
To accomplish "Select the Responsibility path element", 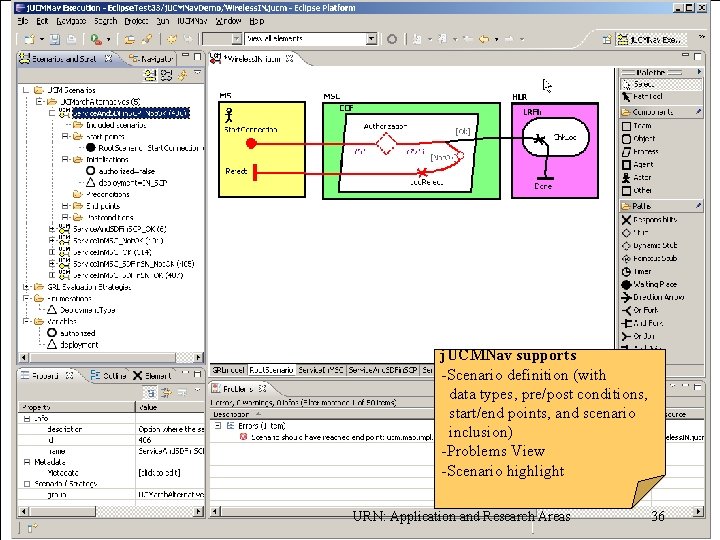I will [649, 219].
